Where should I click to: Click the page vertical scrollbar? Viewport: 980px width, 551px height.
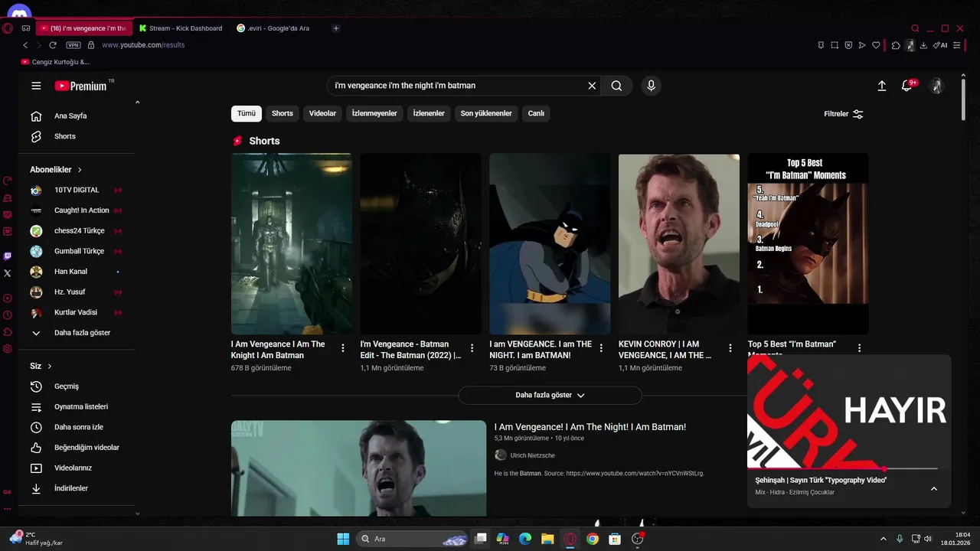click(963, 98)
